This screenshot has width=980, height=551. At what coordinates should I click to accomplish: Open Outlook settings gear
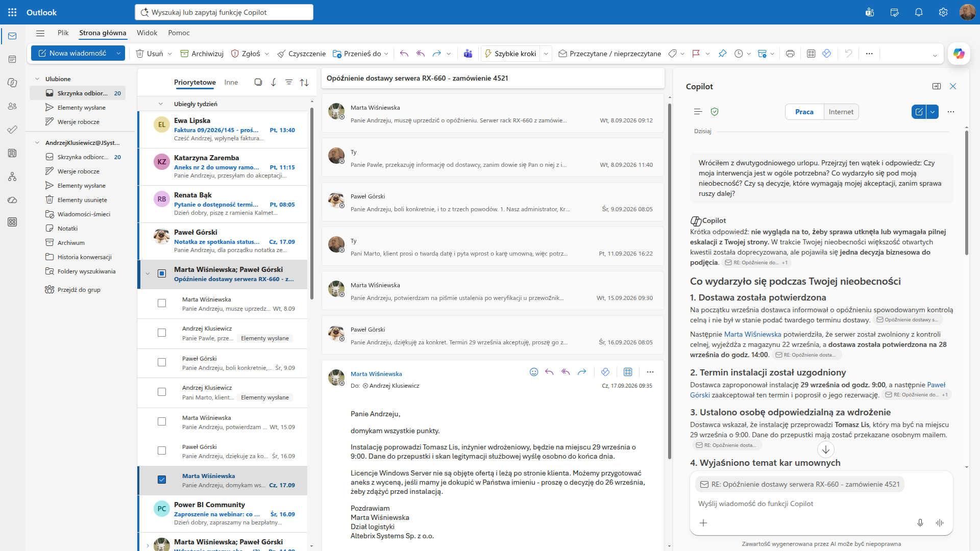tap(943, 12)
